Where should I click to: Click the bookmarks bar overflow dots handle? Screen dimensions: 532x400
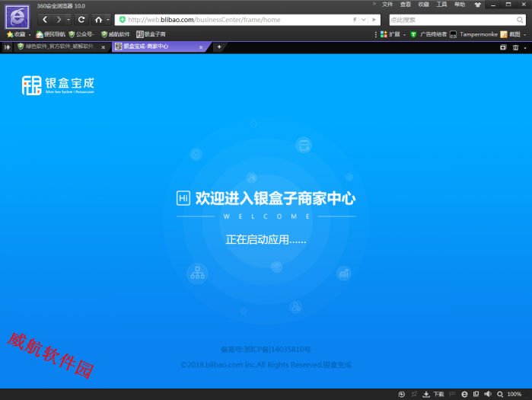(x=375, y=34)
